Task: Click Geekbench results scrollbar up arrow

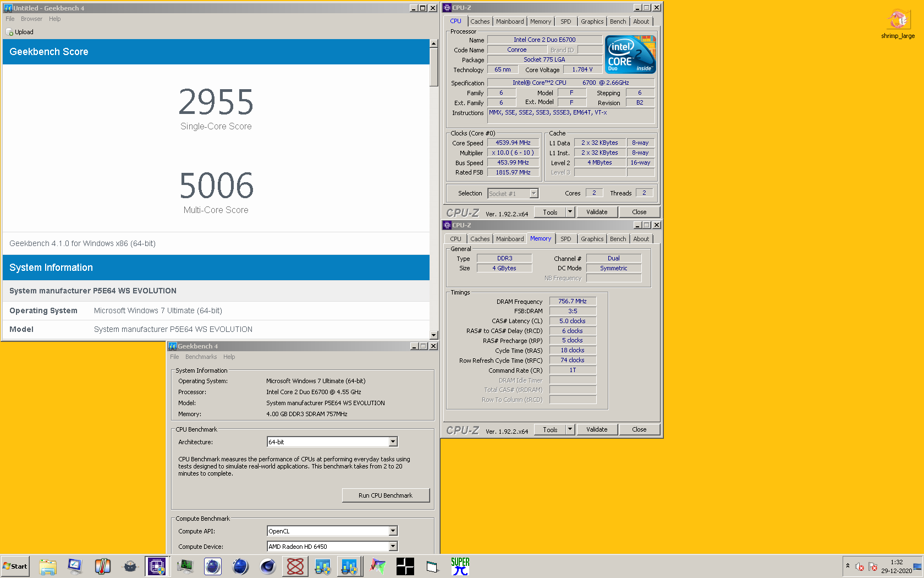Action: pyautogui.click(x=434, y=43)
